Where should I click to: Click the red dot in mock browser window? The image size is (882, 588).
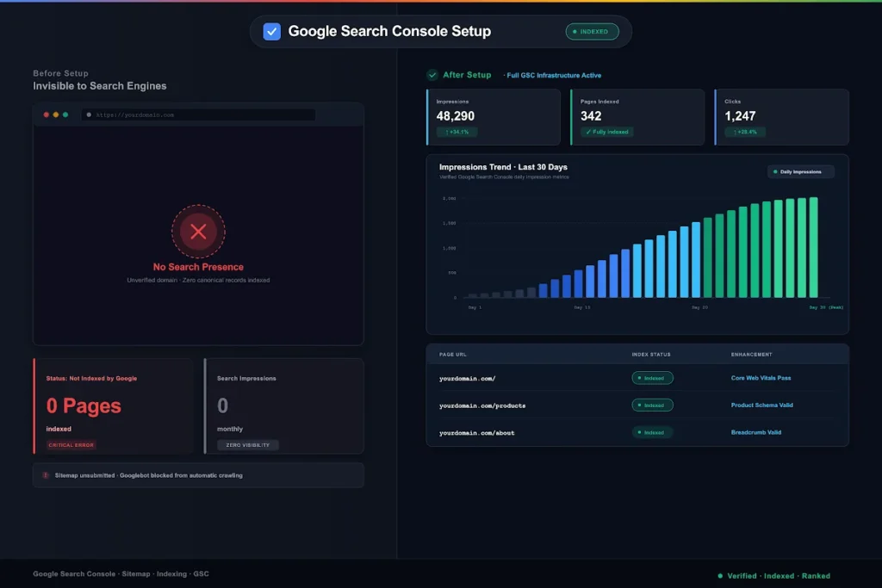(x=47, y=115)
